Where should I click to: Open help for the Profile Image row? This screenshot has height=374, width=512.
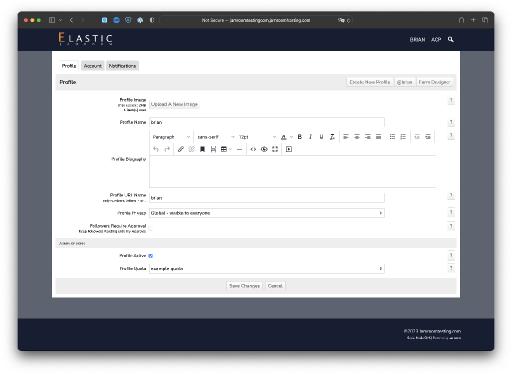pos(451,100)
